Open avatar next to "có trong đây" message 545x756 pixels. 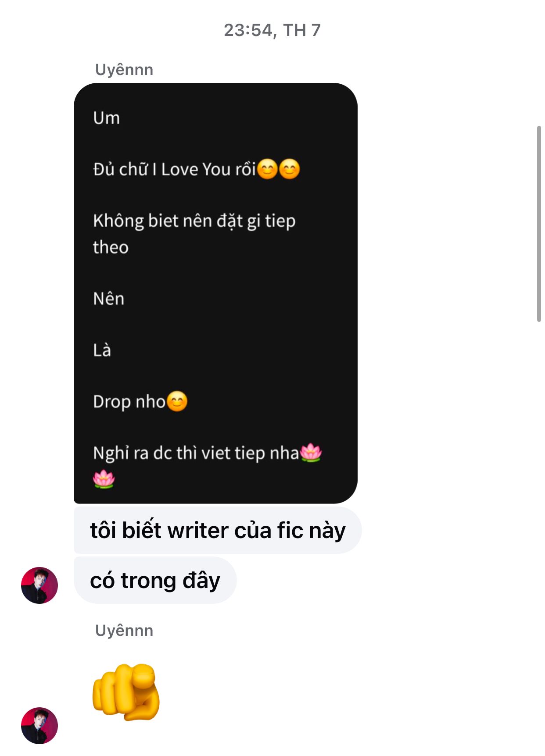pos(39,585)
